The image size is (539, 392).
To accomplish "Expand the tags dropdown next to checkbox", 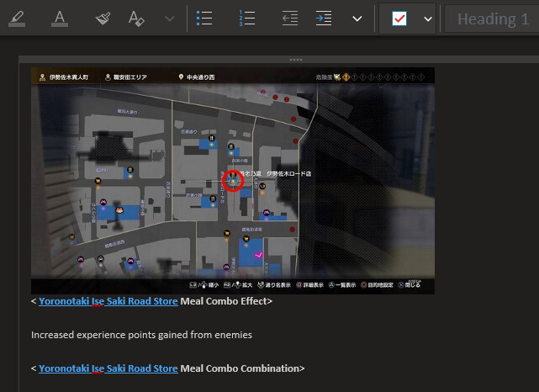I will [428, 19].
